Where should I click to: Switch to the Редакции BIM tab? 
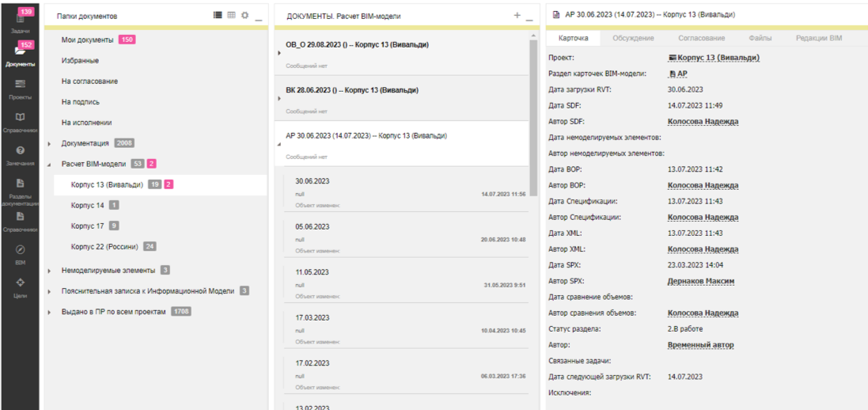819,38
